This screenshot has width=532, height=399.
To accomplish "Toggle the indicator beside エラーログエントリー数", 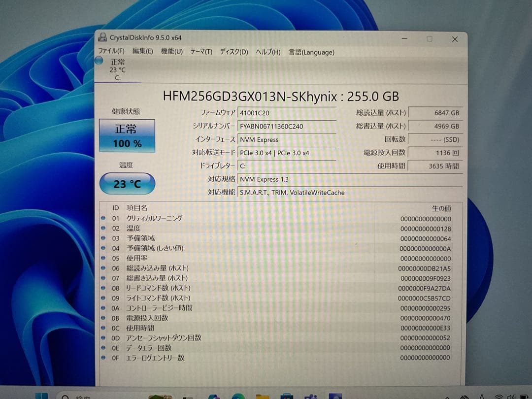I will (x=103, y=358).
